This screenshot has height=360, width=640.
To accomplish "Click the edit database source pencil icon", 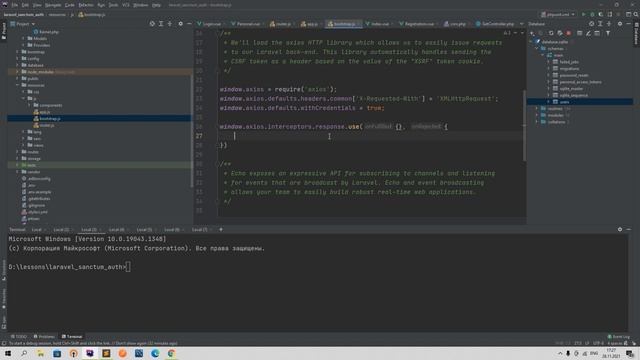I will (x=588, y=33).
